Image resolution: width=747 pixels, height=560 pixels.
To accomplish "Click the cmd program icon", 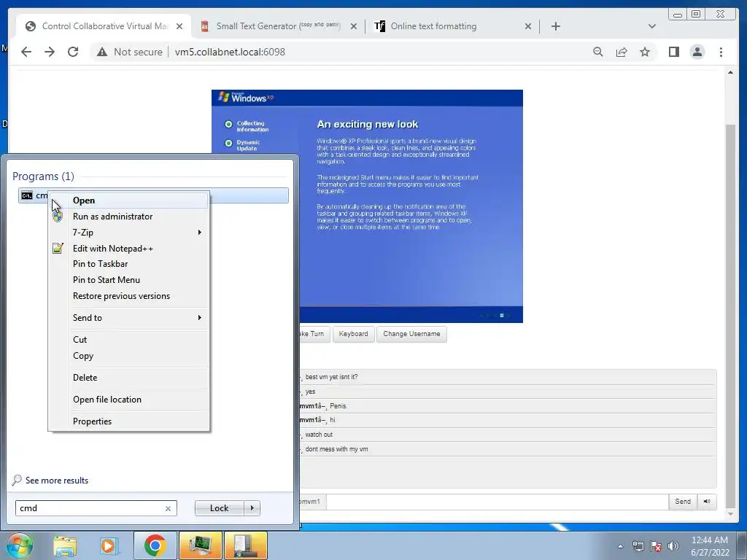I will coord(27,195).
